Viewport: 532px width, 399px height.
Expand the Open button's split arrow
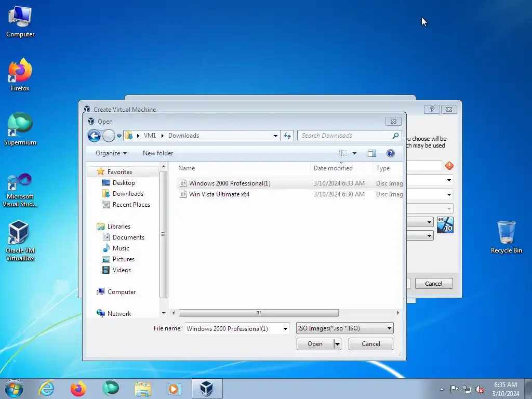click(x=337, y=344)
